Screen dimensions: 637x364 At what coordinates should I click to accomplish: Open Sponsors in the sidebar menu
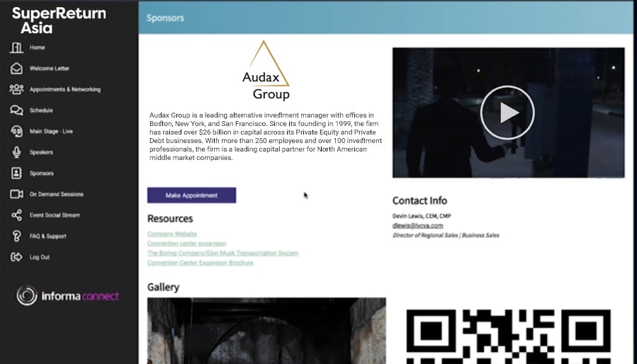tap(41, 174)
